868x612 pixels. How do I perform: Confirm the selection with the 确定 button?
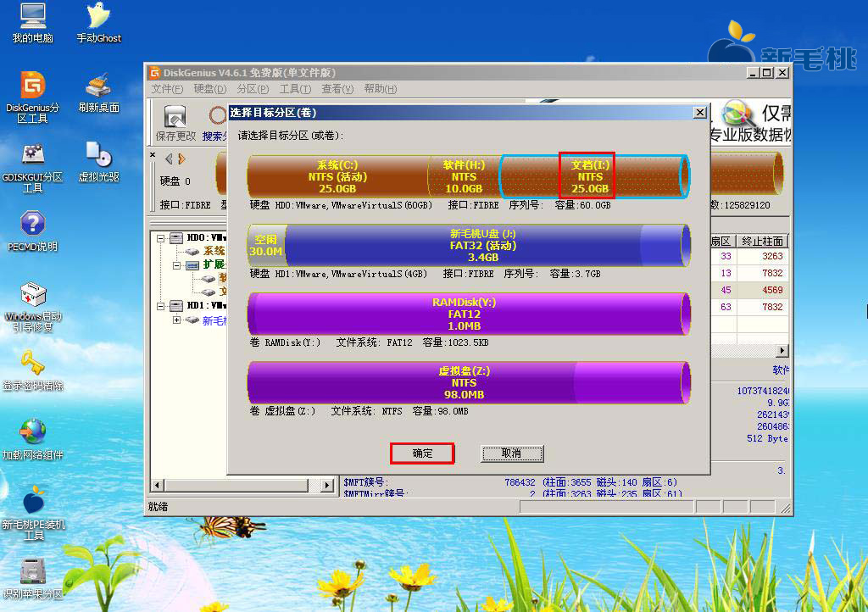click(x=422, y=453)
